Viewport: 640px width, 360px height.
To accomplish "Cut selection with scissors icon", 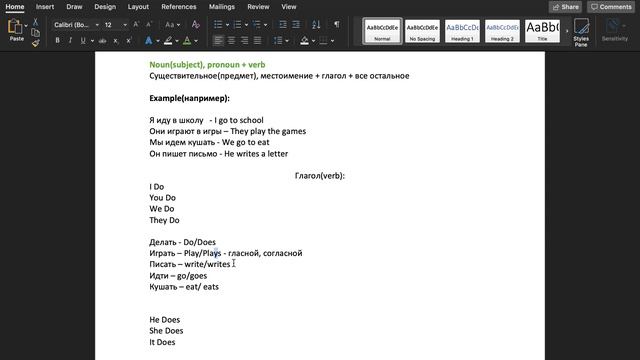I will (x=36, y=22).
